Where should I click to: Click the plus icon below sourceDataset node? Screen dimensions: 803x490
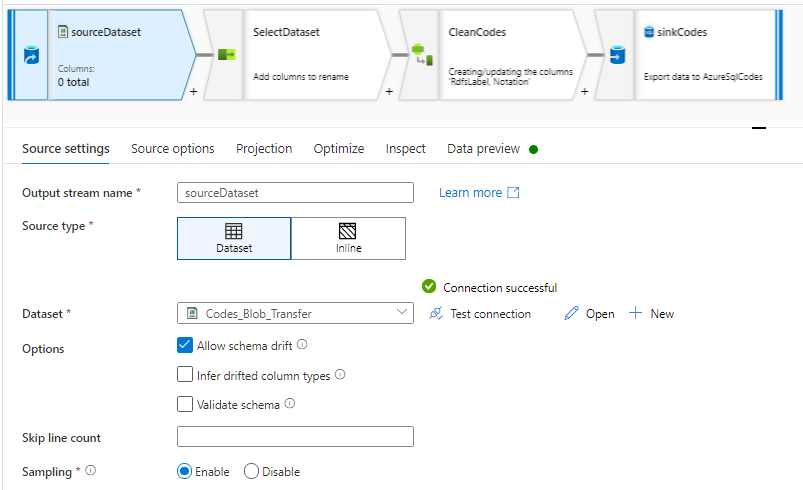[x=193, y=91]
